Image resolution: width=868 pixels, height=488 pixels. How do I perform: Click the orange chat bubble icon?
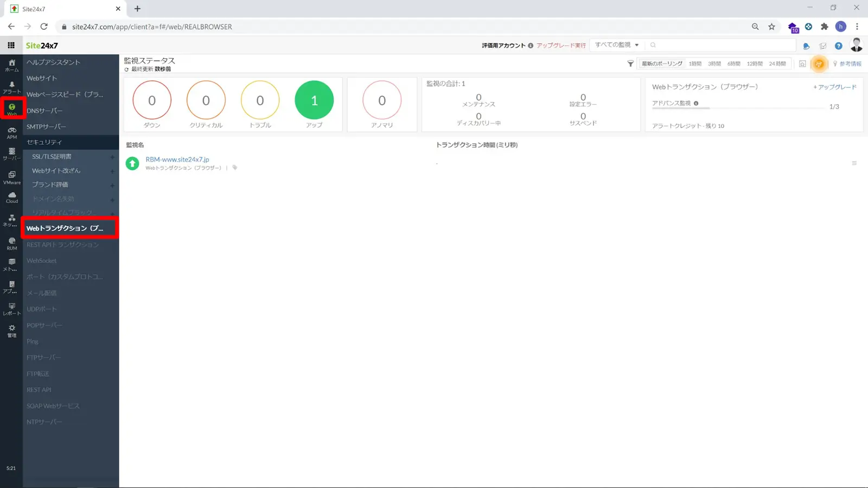[x=819, y=64]
